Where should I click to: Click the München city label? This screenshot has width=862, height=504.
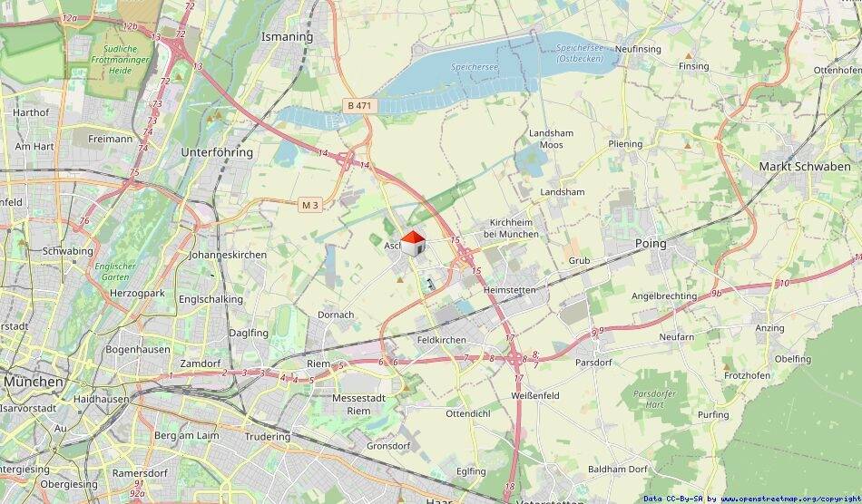34,381
